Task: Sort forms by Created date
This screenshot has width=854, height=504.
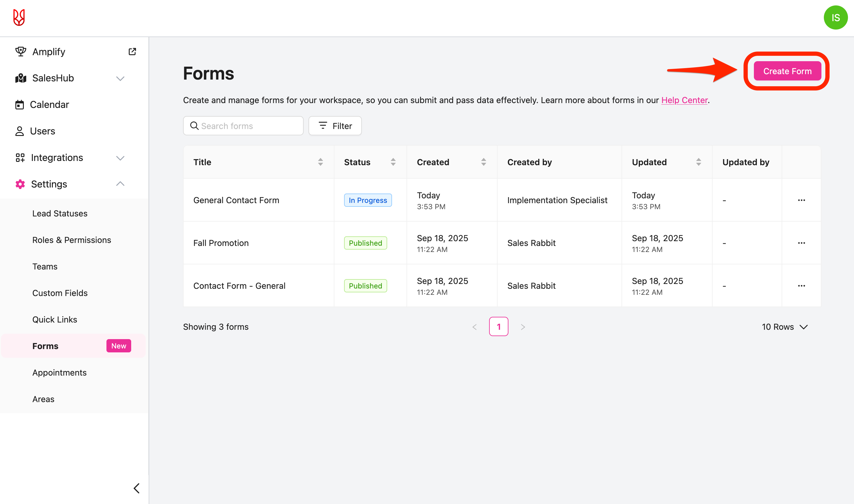Action: point(483,162)
